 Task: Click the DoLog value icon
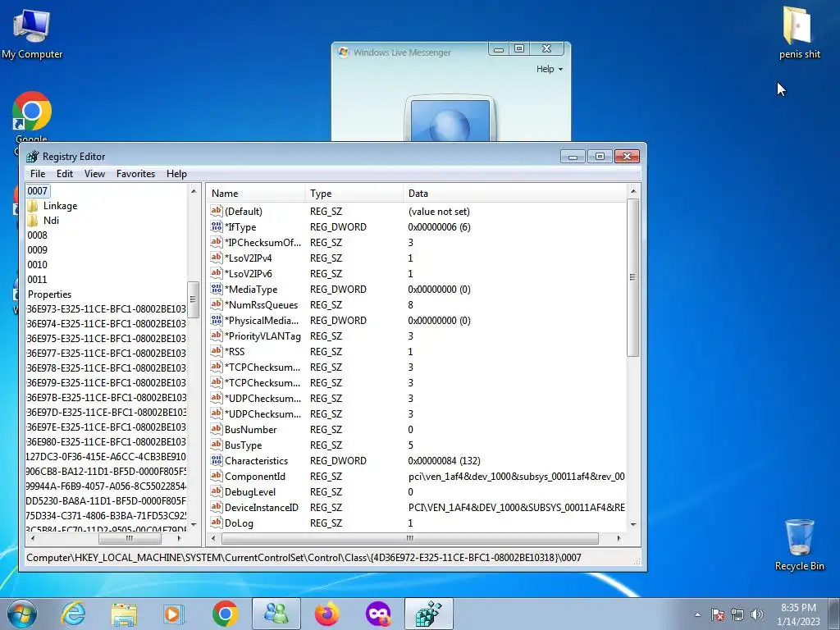coord(217,523)
